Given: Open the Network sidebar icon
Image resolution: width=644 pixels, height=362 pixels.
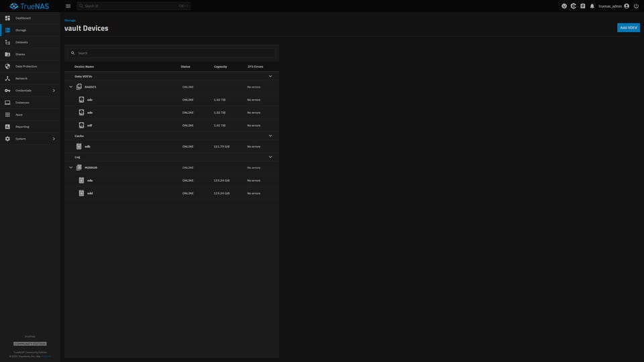Looking at the screenshot, I should (x=7, y=78).
